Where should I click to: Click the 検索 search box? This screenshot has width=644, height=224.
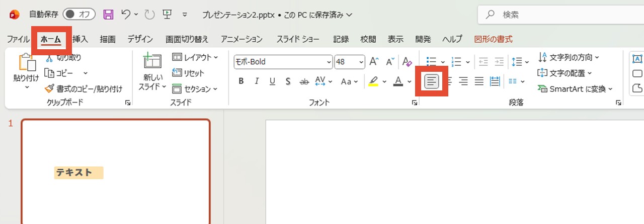coord(560,15)
